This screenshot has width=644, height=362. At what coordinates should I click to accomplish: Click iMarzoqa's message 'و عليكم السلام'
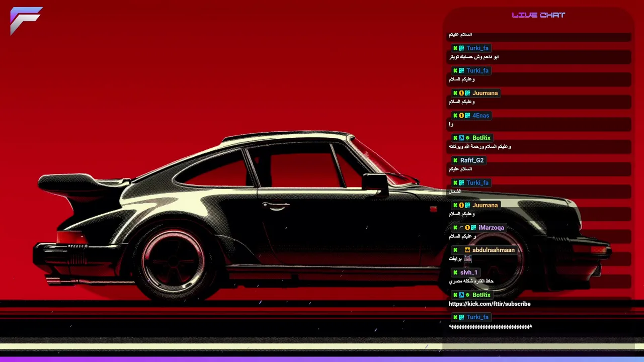(x=462, y=236)
